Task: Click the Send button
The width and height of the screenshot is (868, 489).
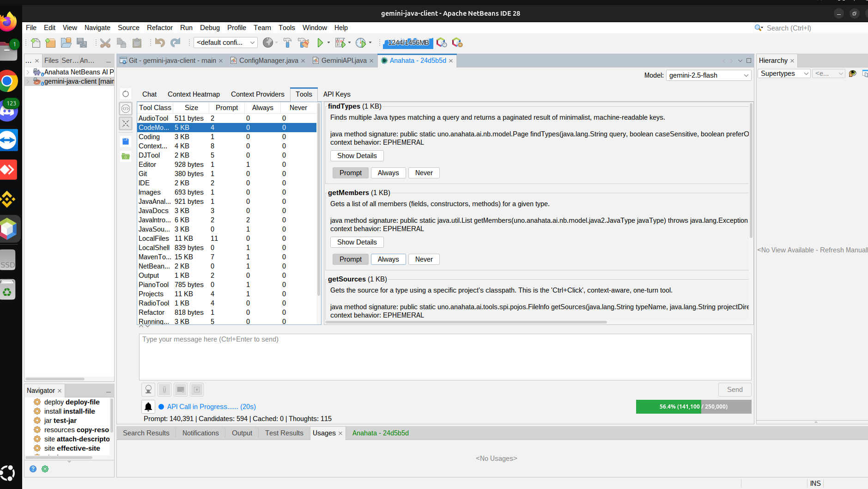Action: coord(734,390)
